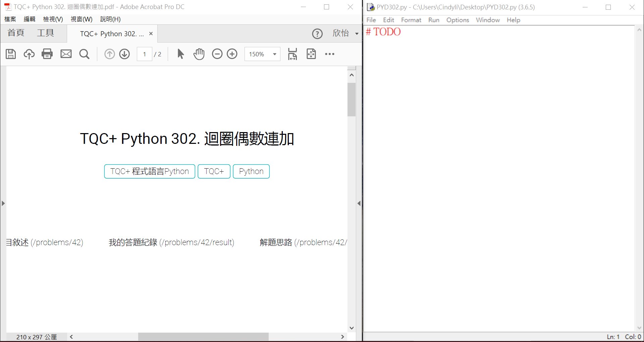This screenshot has height=342, width=644.
Task: Close the TQC+ Python 302 document tab
Action: point(151,34)
